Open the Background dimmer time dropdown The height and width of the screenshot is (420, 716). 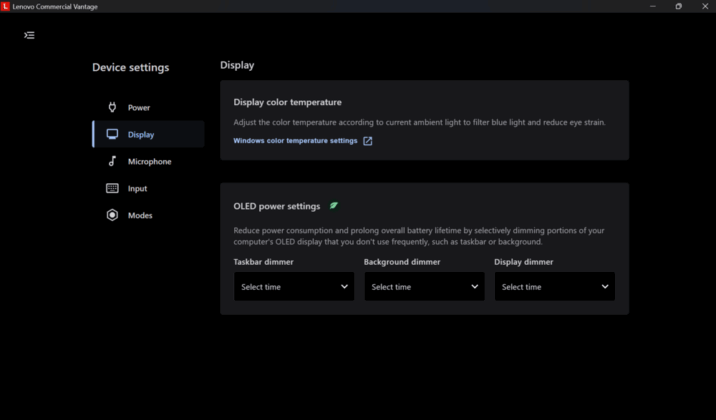coord(424,286)
